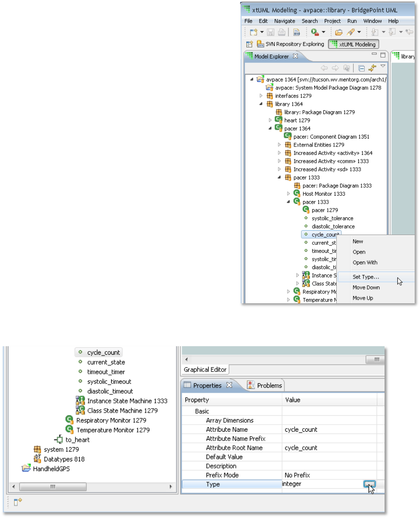This screenshot has height=518, width=420.
Task: Select the Properties tab
Action: click(207, 385)
